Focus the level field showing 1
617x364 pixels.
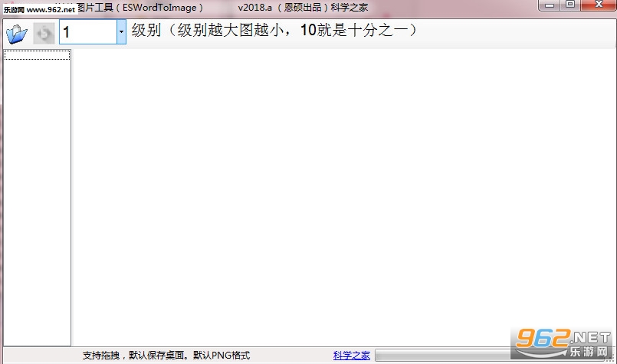[x=88, y=31]
